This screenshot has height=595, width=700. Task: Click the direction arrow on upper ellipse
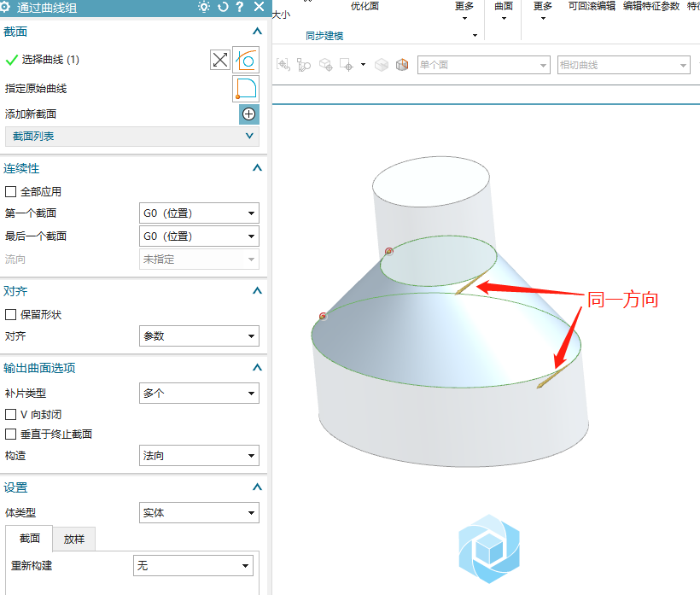470,283
